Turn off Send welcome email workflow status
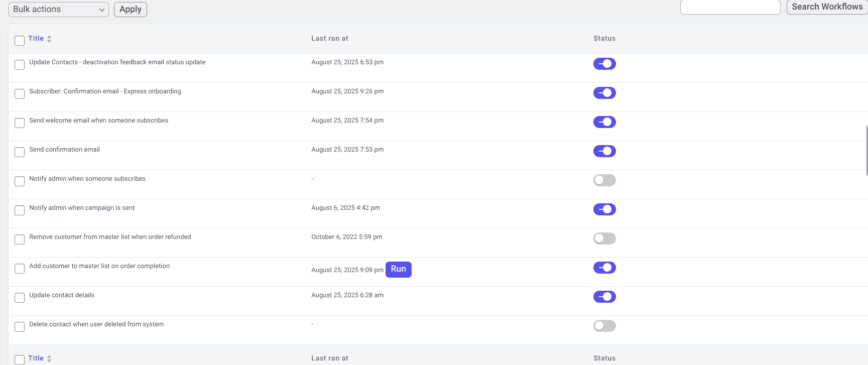868x365 pixels. (x=604, y=122)
